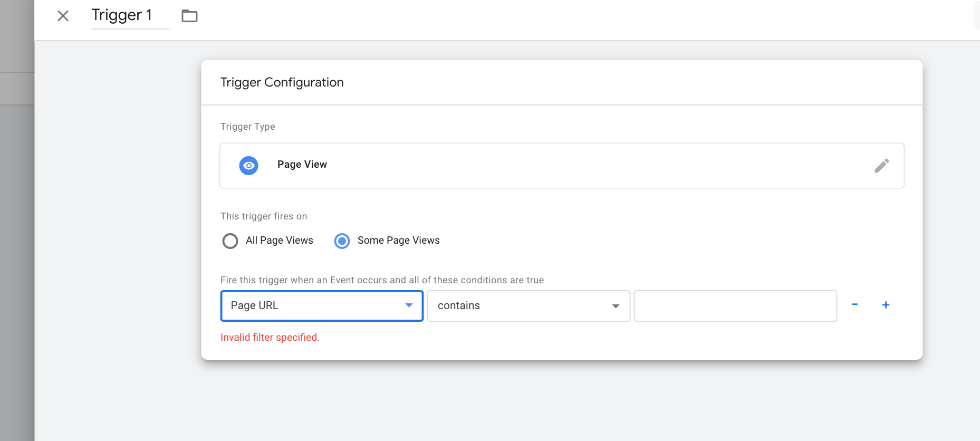The image size is (980, 441).
Task: Remove the condition row with the minus icon
Action: [x=854, y=305]
